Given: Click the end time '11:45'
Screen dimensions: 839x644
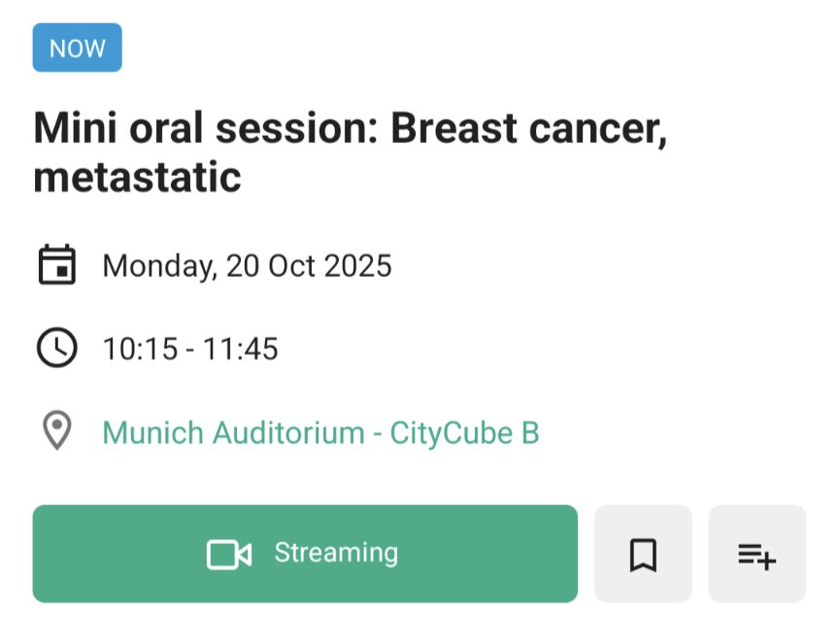Looking at the screenshot, I should (x=240, y=349).
